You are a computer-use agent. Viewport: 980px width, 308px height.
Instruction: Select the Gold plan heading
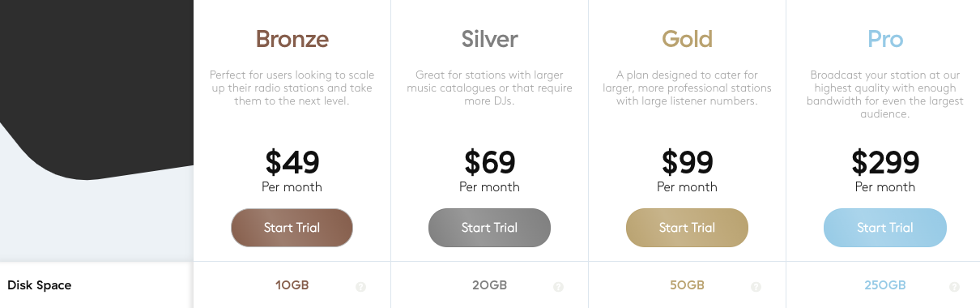pyautogui.click(x=688, y=39)
